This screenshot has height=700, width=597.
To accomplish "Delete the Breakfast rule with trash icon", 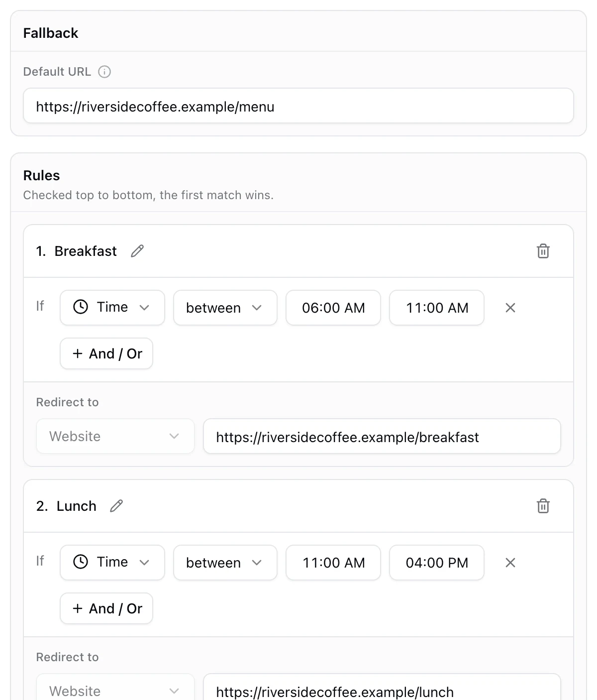I will [x=543, y=251].
